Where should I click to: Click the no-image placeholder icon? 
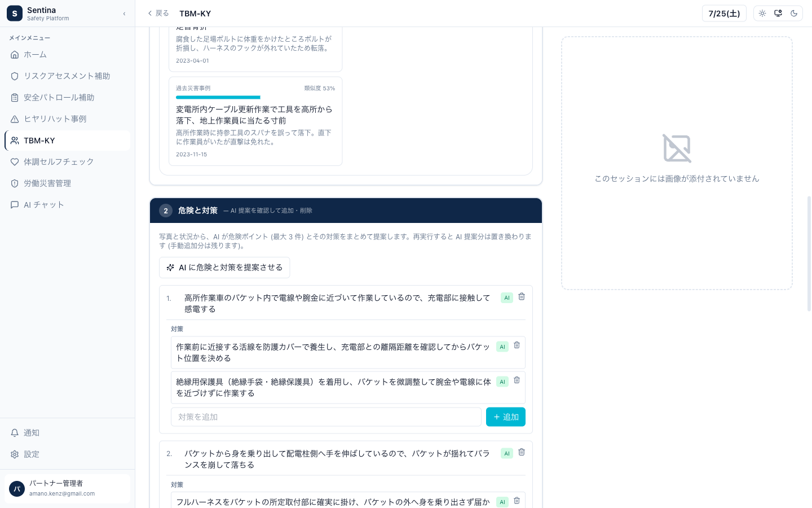click(677, 148)
